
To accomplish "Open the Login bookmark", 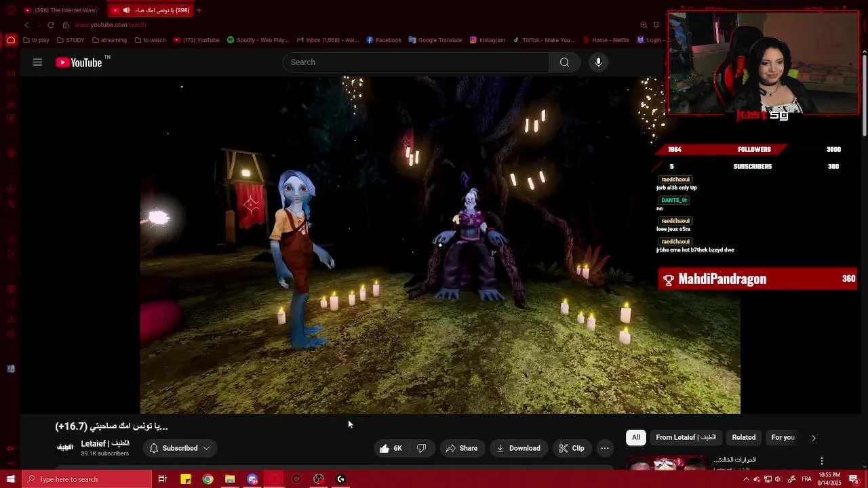I will tap(650, 40).
